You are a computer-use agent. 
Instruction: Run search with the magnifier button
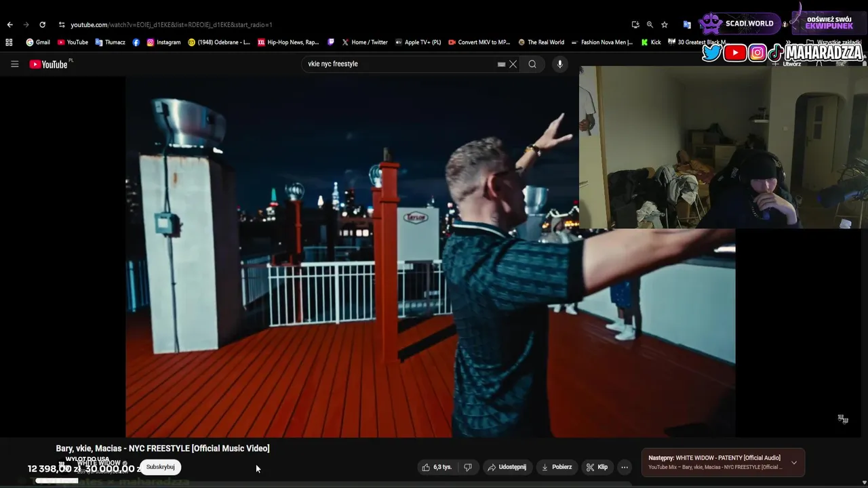coord(532,64)
